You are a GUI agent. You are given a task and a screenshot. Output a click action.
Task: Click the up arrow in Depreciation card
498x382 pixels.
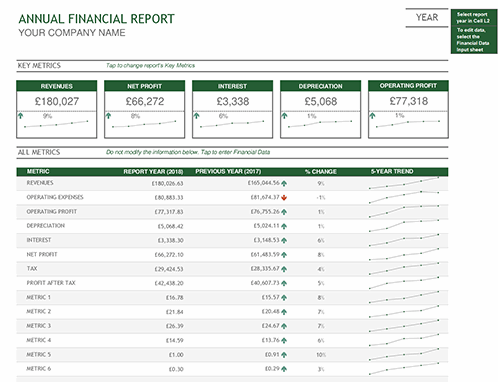(x=284, y=116)
